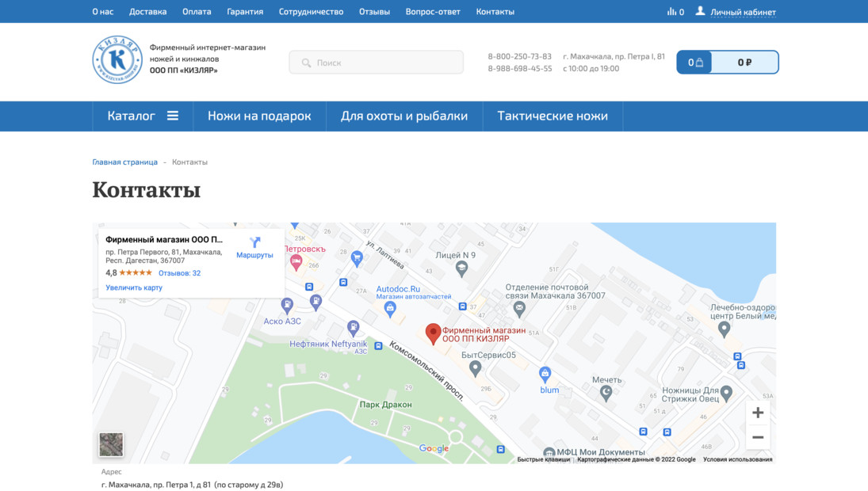Image resolution: width=868 pixels, height=491 pixels.
Task: Click the Аско АЗС map label
Action: click(x=282, y=322)
